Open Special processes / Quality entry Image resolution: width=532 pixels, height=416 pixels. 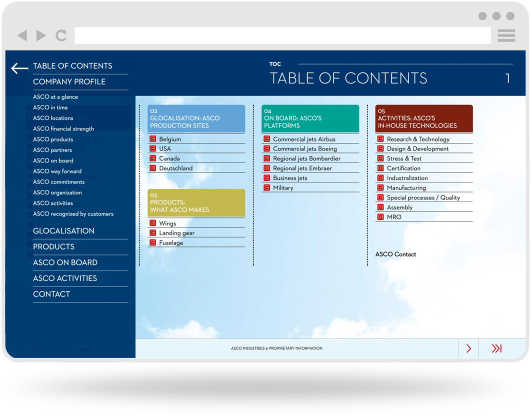click(x=423, y=197)
